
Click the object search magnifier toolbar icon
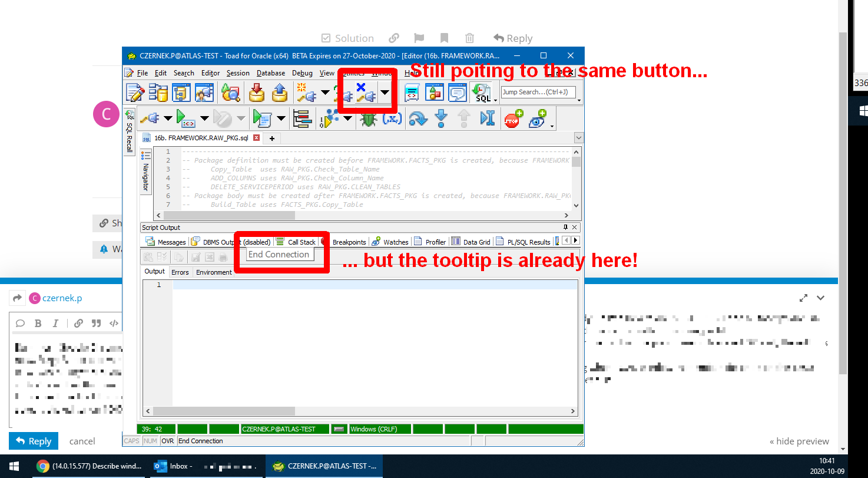coord(230,93)
